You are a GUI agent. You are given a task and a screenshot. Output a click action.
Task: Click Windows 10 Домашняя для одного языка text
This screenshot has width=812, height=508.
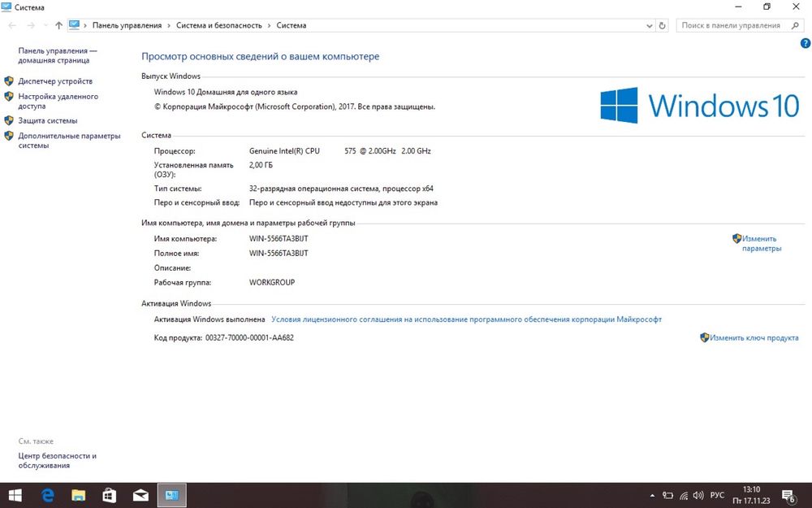pyautogui.click(x=226, y=92)
